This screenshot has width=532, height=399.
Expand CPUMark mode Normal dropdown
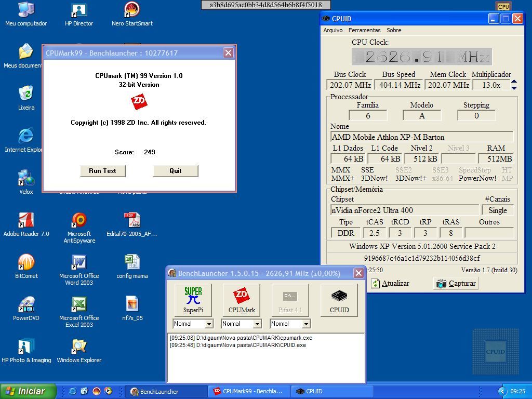[257, 324]
